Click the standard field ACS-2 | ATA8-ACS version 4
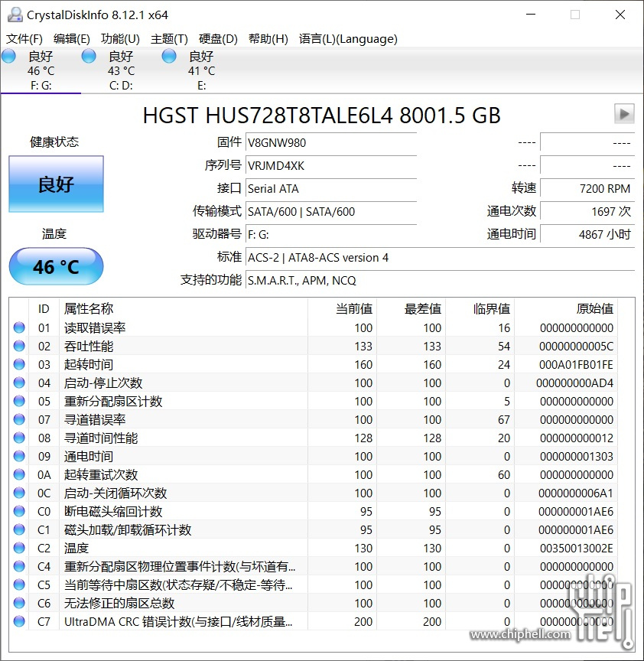The width and height of the screenshot is (644, 661). pos(440,258)
